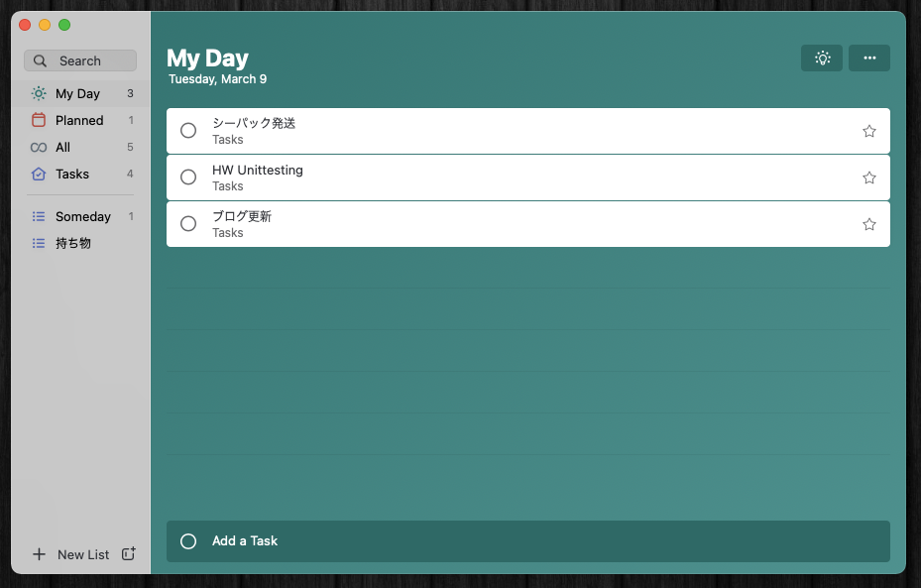Mark ブログ更新 task as completed

click(188, 224)
